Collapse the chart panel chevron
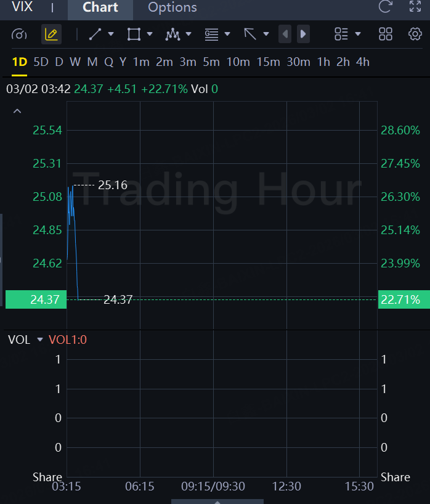The height and width of the screenshot is (504, 430). [x=17, y=111]
